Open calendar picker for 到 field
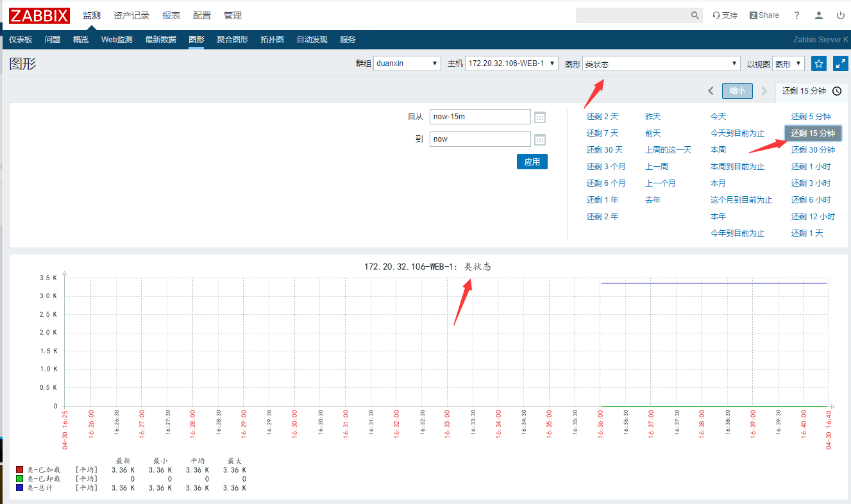This screenshot has width=851, height=504. coord(540,140)
